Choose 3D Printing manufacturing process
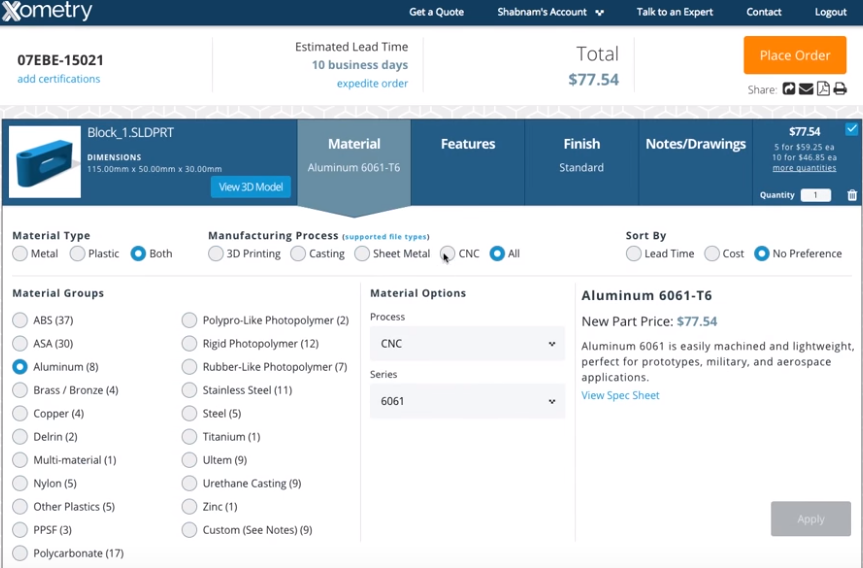863x568 pixels. pyautogui.click(x=216, y=254)
